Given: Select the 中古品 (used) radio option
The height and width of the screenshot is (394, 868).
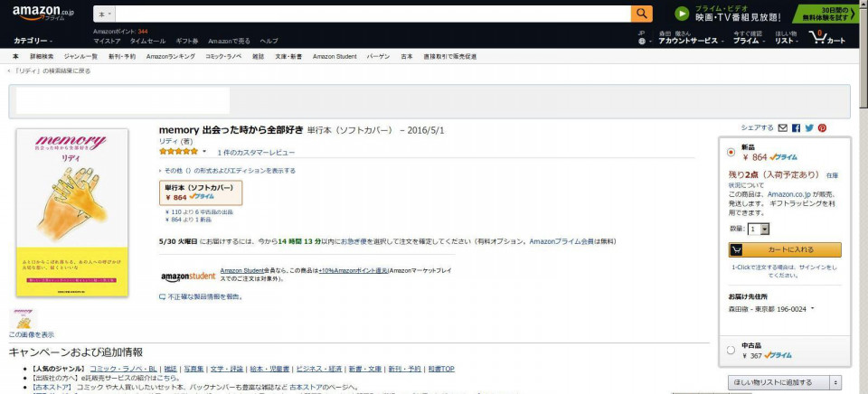Looking at the screenshot, I should pyautogui.click(x=731, y=351).
